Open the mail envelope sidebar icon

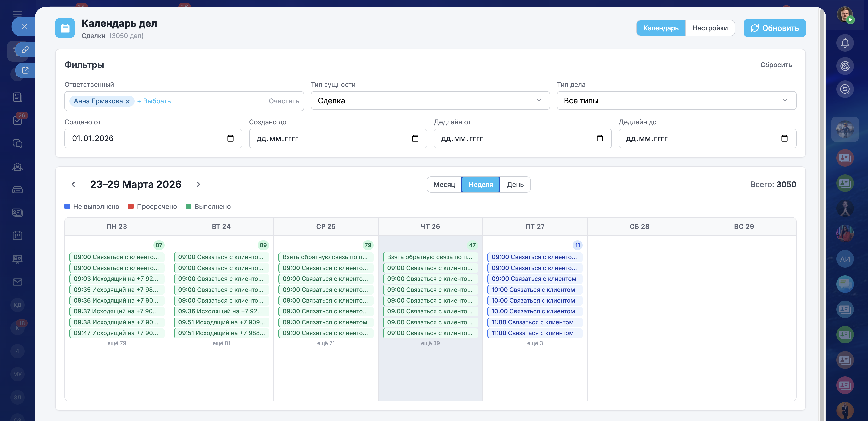pos(17,282)
